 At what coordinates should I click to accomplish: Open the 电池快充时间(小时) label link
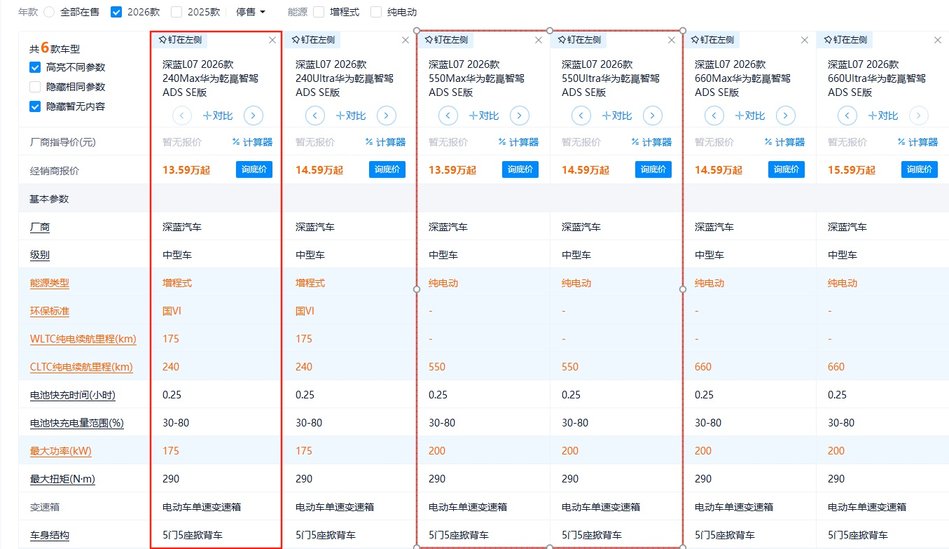pos(73,395)
